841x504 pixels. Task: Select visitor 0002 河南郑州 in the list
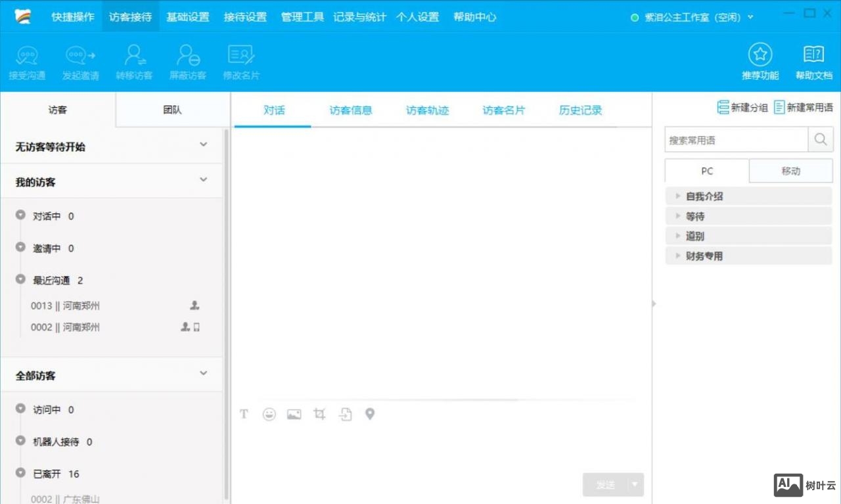[65, 327]
